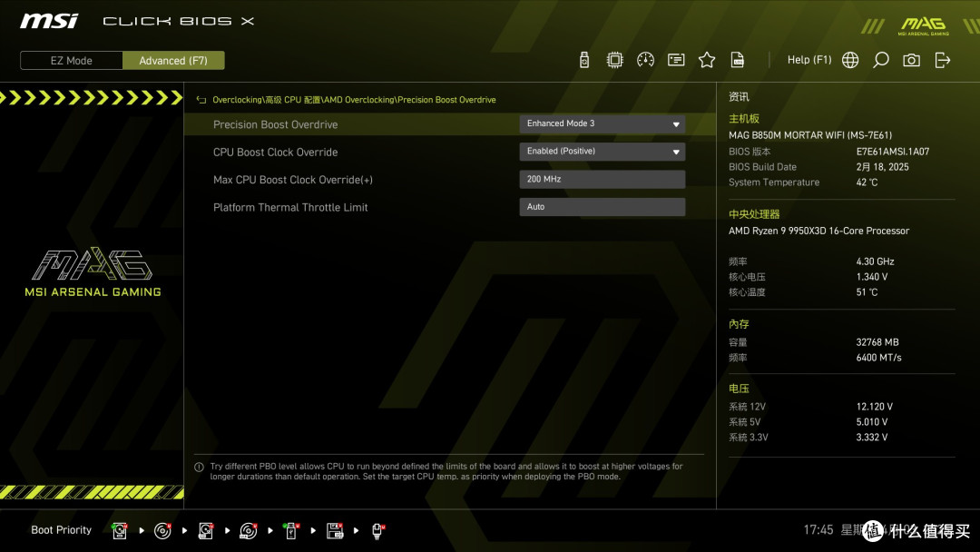
Task: Open the speedometer gauge icon in top toolbar
Action: click(645, 60)
